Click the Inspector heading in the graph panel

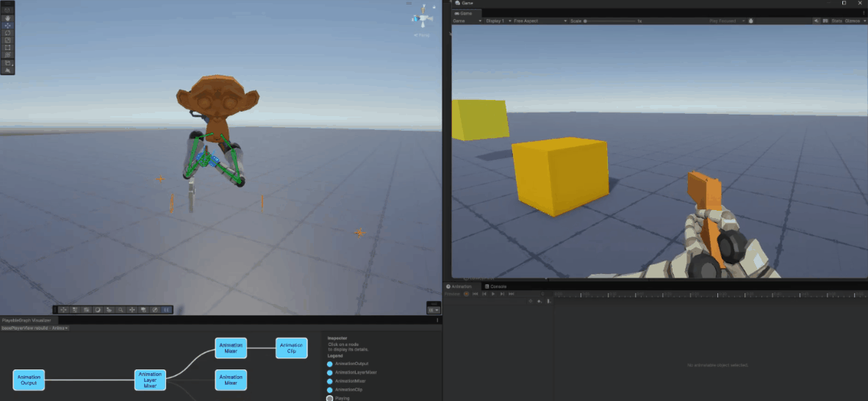tap(337, 338)
